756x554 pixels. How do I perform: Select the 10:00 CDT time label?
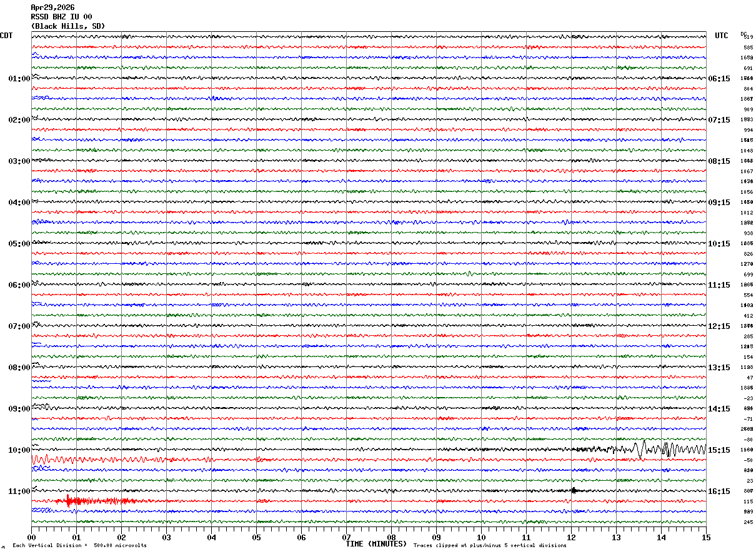[19, 450]
